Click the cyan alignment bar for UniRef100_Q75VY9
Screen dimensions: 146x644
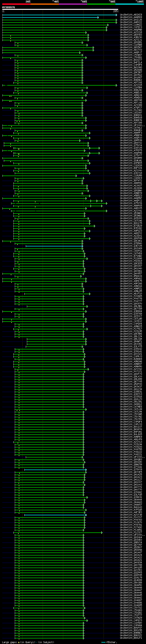coord(55,470)
